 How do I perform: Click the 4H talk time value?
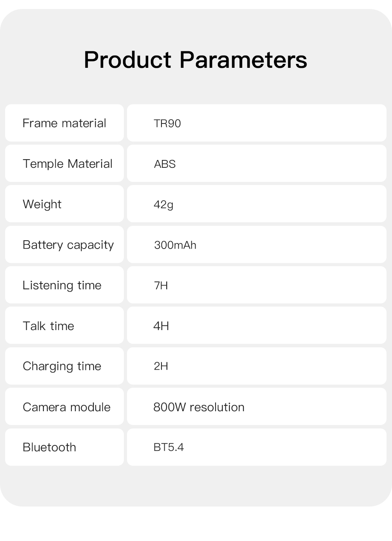[161, 326]
